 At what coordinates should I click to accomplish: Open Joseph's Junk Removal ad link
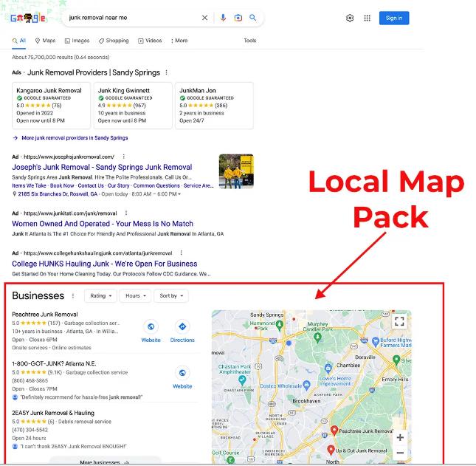(102, 167)
